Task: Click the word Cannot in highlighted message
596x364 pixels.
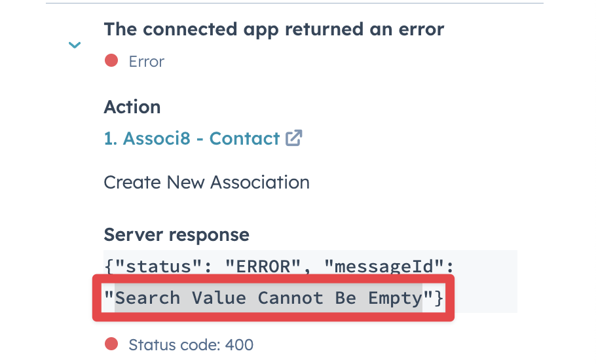Action: (x=290, y=298)
